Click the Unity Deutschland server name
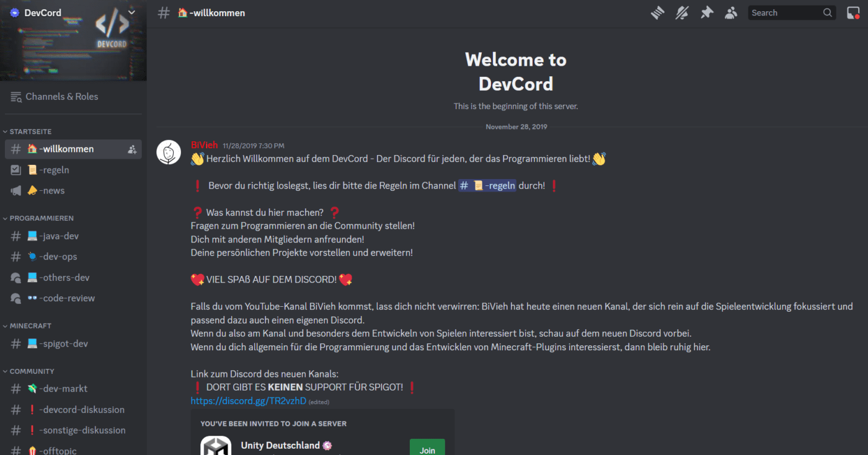868x455 pixels. [x=280, y=445]
